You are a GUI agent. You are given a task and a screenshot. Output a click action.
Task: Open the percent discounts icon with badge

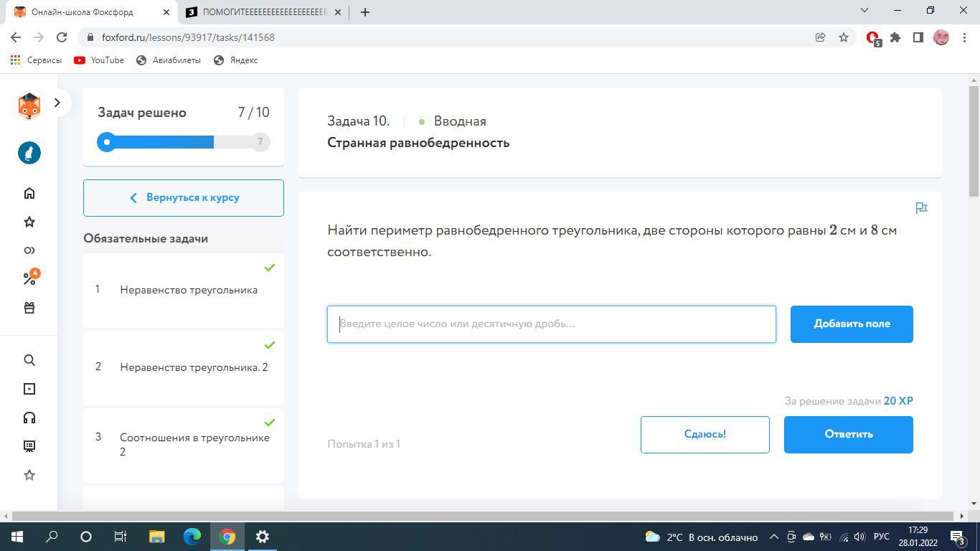coord(30,278)
